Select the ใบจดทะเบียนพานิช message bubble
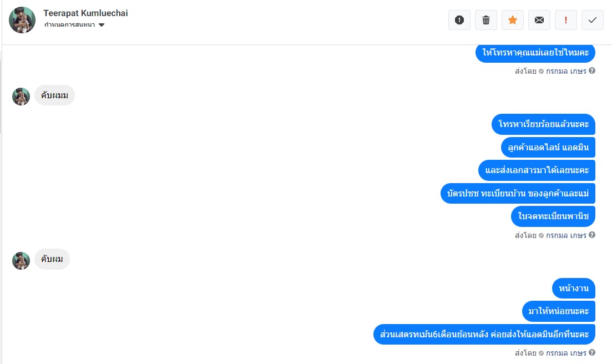This screenshot has width=612, height=364. [553, 216]
